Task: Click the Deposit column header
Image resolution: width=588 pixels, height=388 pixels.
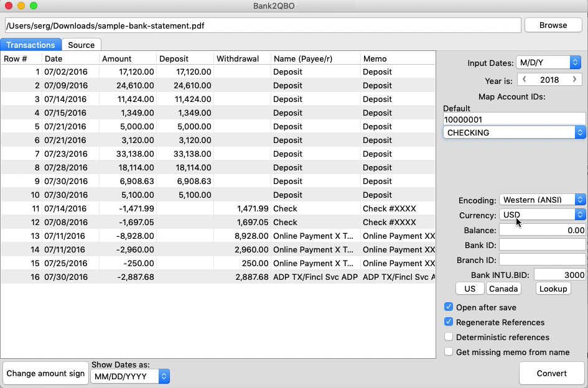Action: pos(185,59)
